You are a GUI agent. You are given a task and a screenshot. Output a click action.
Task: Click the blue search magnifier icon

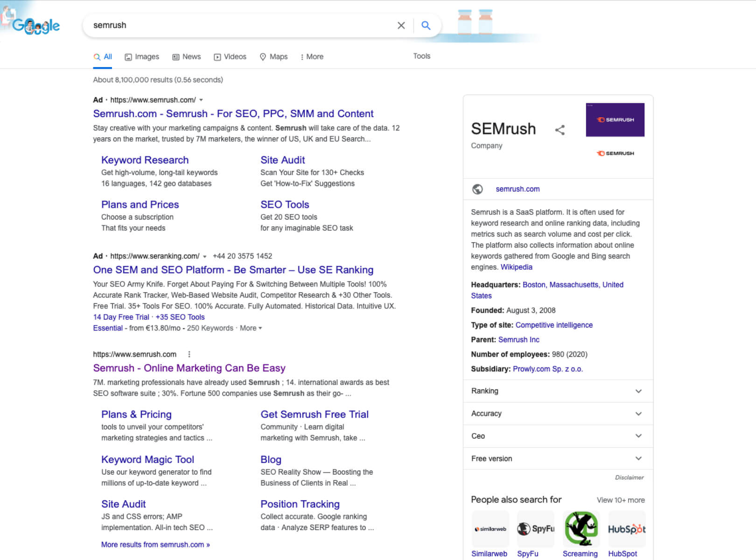coord(426,25)
